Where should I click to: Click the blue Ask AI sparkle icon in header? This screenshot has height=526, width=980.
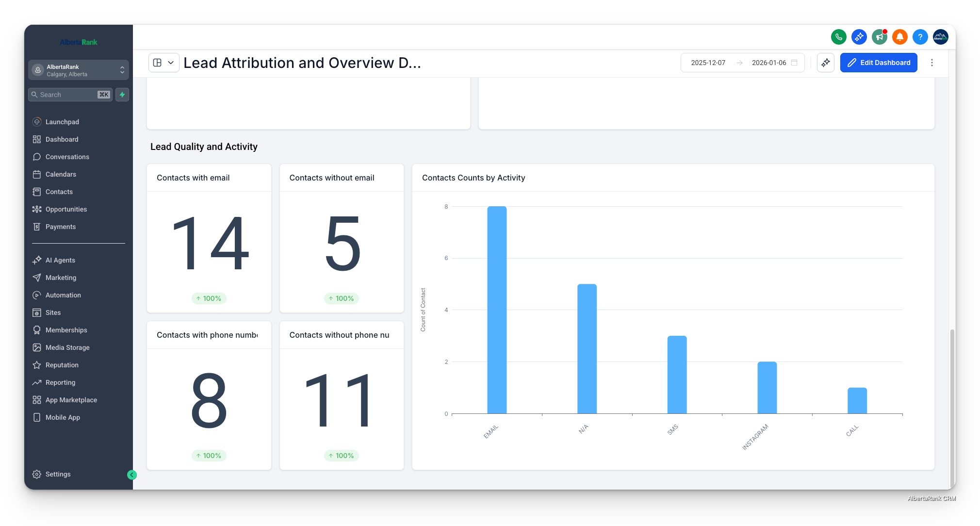(859, 37)
